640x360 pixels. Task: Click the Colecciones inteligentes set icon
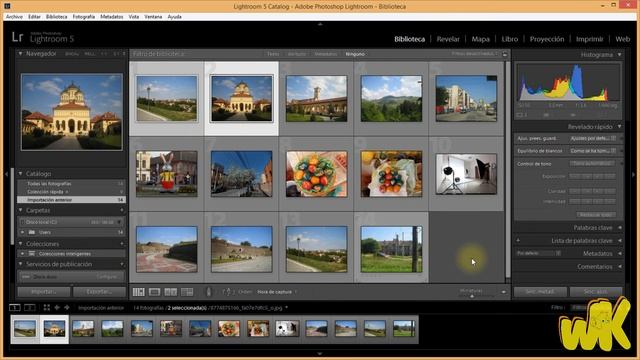tap(32, 253)
